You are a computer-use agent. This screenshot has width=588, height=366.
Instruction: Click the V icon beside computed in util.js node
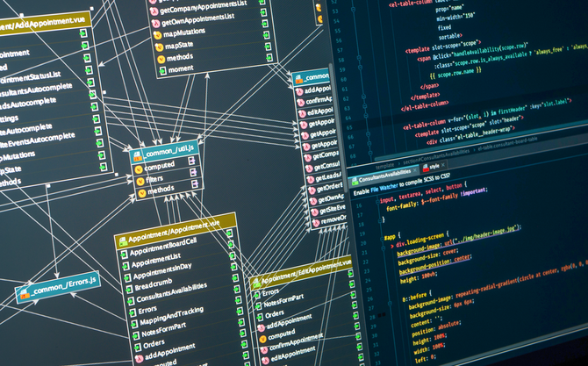coord(139,170)
